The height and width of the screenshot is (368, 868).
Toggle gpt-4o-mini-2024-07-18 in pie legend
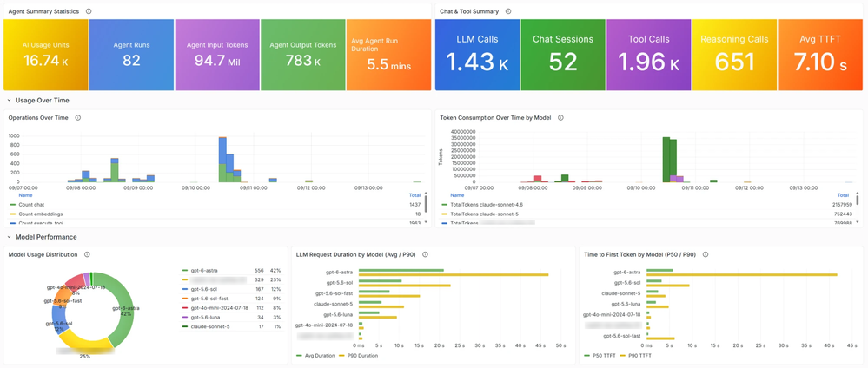point(219,308)
